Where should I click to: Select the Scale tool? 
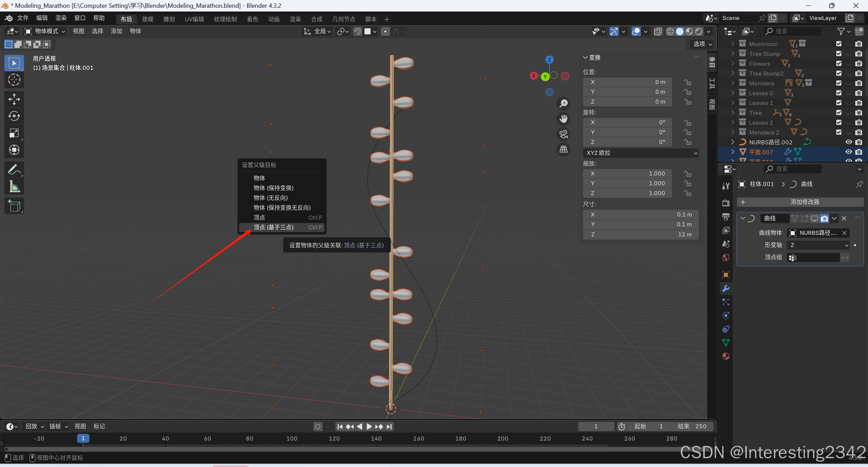14,133
